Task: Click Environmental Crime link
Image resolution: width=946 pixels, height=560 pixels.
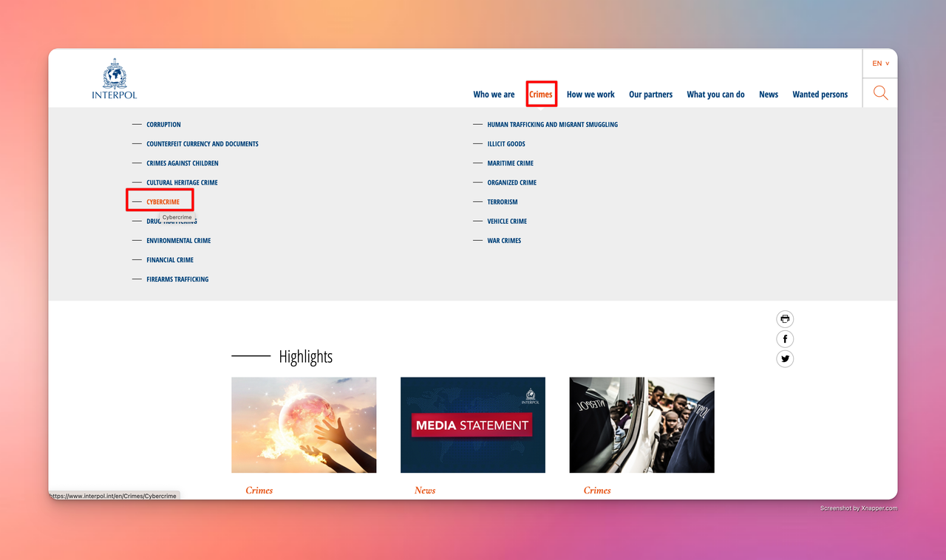Action: (178, 241)
